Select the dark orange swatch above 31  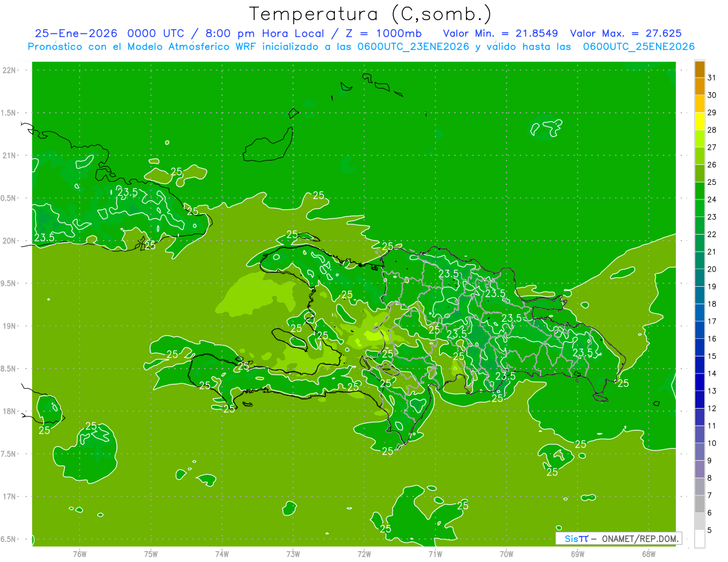[699, 69]
